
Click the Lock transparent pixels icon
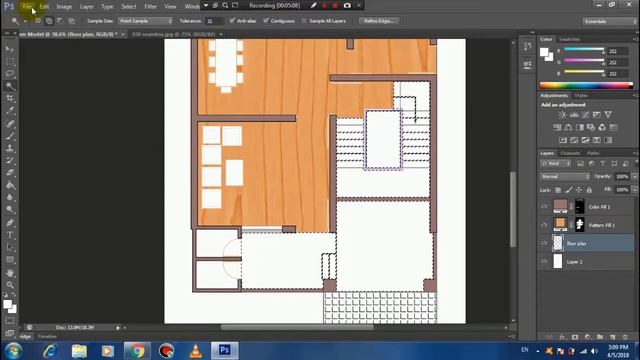tap(558, 190)
